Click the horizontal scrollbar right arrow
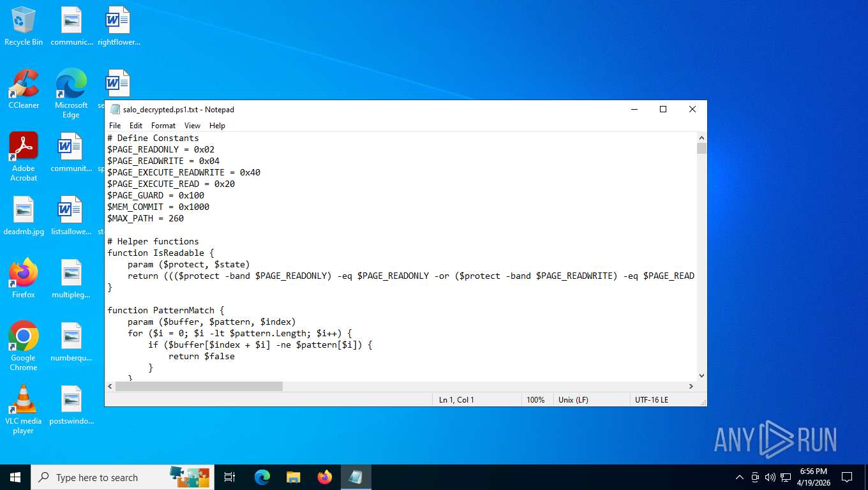The height and width of the screenshot is (490, 868). tap(691, 386)
